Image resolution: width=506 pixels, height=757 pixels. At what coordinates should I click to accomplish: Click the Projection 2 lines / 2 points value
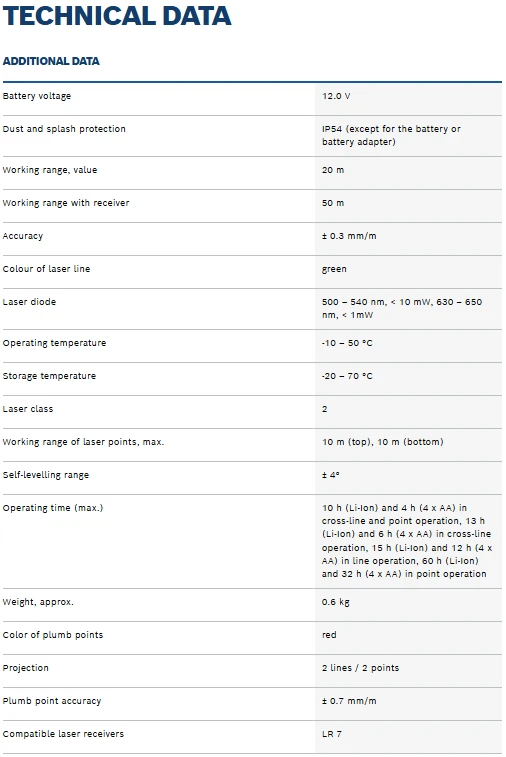pos(361,668)
